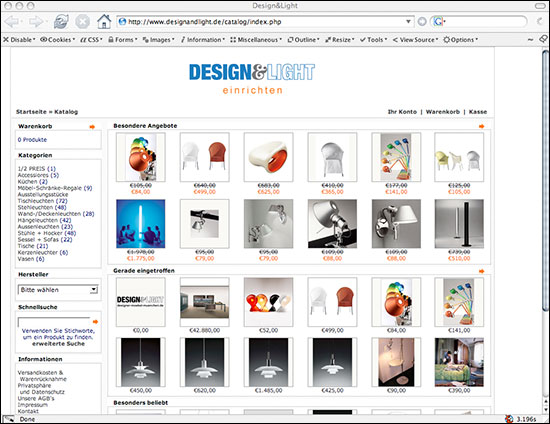The image size is (550, 424).
Task: Open the Miscellaneous toolbar menu
Action: 256,40
